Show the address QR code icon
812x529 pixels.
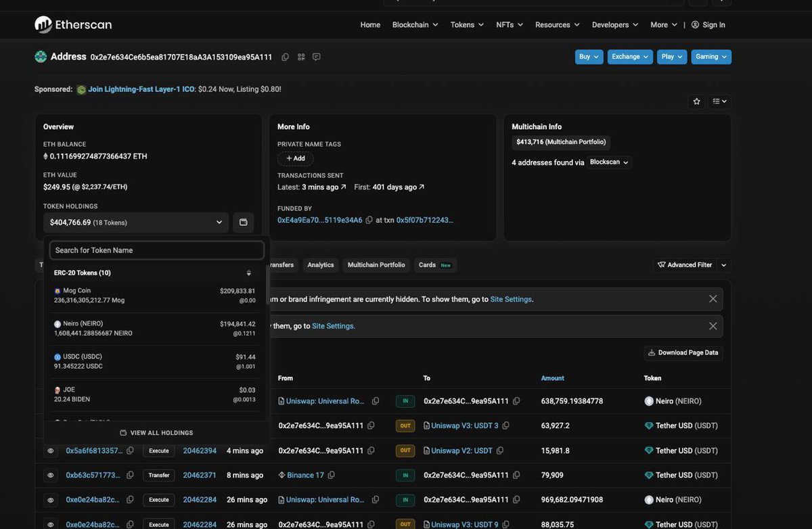click(301, 57)
